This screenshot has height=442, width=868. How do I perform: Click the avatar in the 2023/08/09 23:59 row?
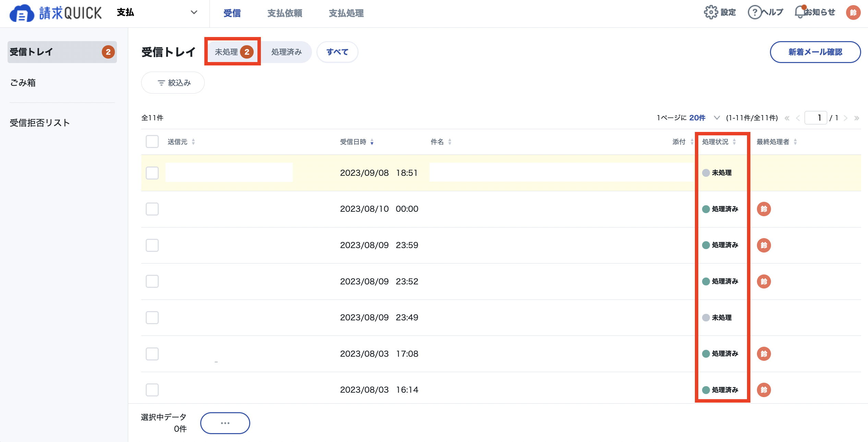(x=764, y=245)
